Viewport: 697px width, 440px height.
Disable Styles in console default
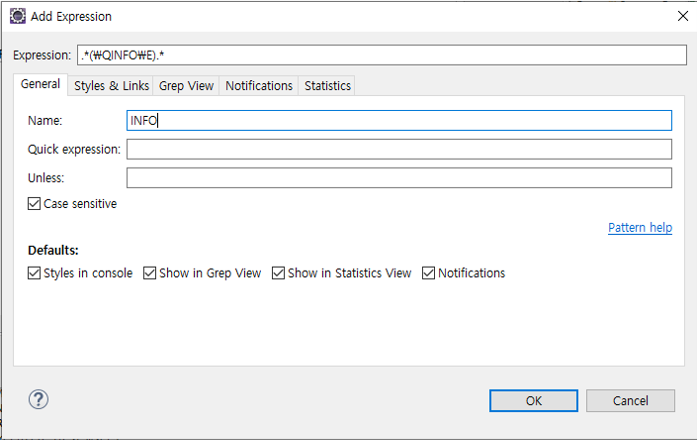35,273
